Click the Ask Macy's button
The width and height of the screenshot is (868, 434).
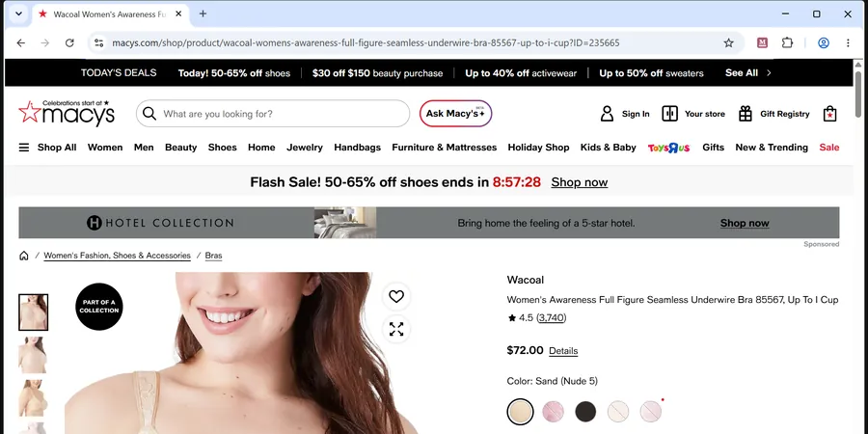click(455, 114)
